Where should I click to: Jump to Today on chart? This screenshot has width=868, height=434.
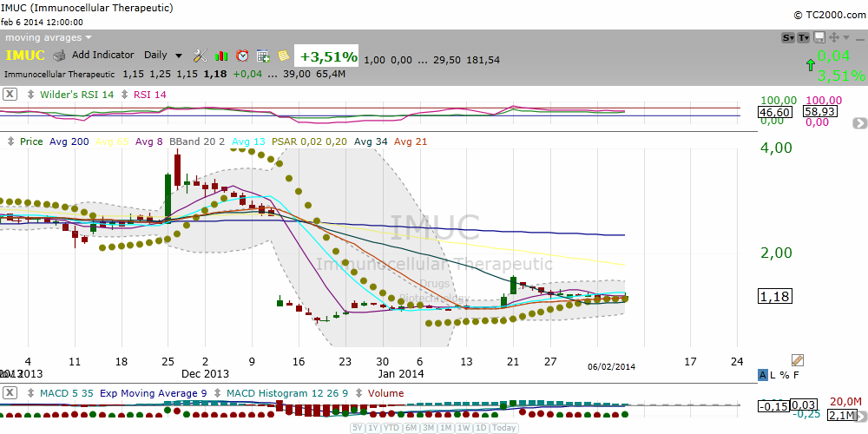pos(504,428)
